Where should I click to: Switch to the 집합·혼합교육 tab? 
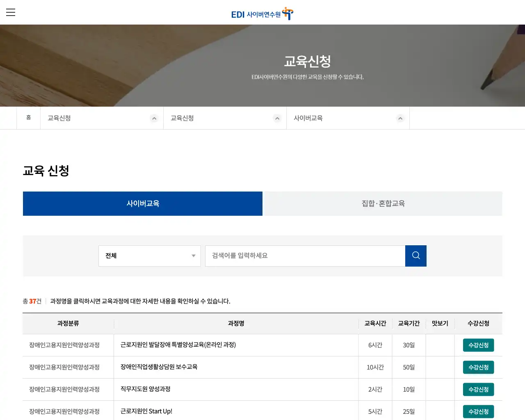[382, 203]
